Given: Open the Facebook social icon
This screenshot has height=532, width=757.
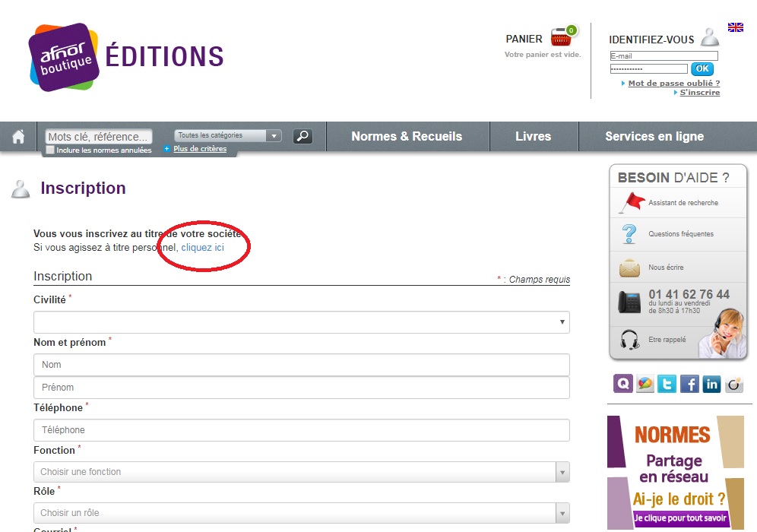Looking at the screenshot, I should (x=689, y=384).
